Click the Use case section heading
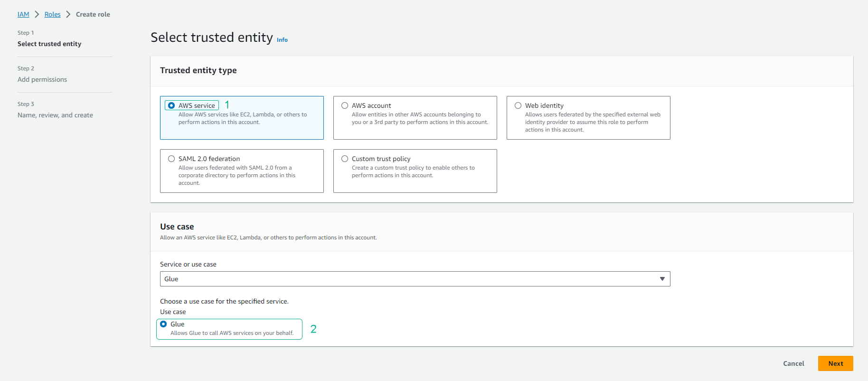Image resolution: width=868 pixels, height=381 pixels. [177, 227]
